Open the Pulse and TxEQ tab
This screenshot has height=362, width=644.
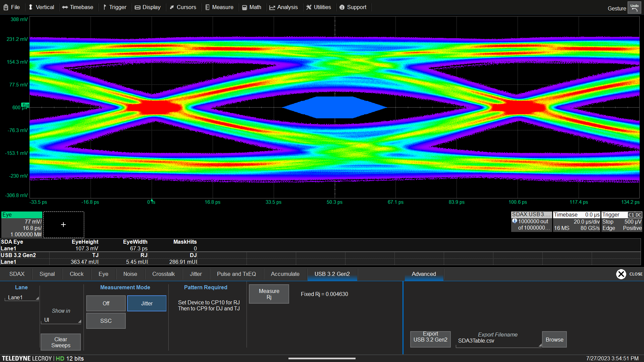click(x=236, y=274)
